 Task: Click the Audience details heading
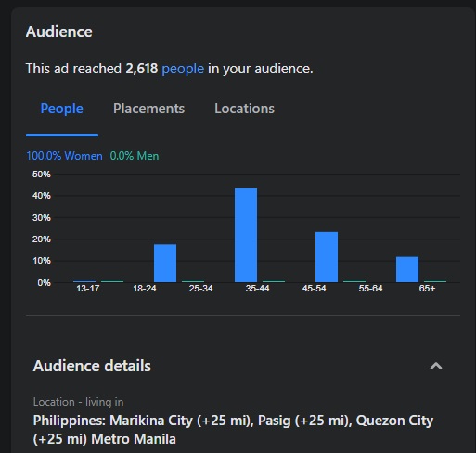click(92, 366)
